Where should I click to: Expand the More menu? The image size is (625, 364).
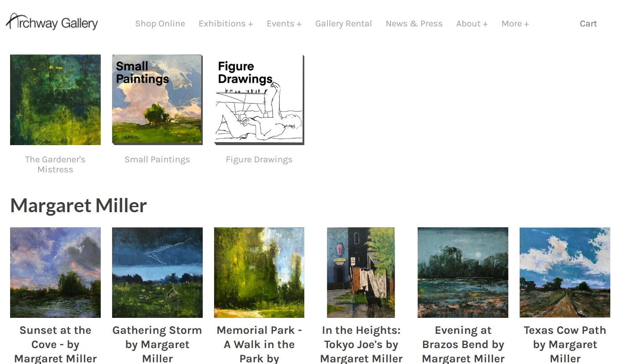tap(515, 23)
